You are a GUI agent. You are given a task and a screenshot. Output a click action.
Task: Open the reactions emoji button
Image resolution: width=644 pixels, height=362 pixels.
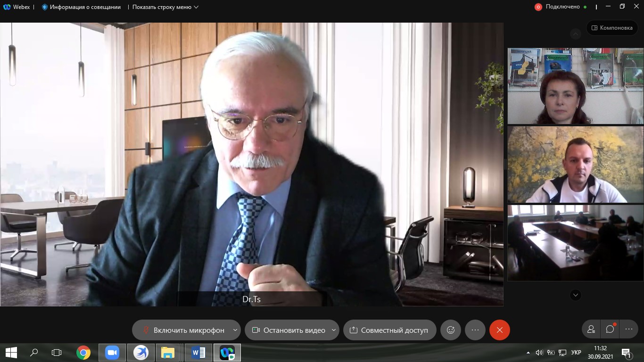[x=450, y=330]
